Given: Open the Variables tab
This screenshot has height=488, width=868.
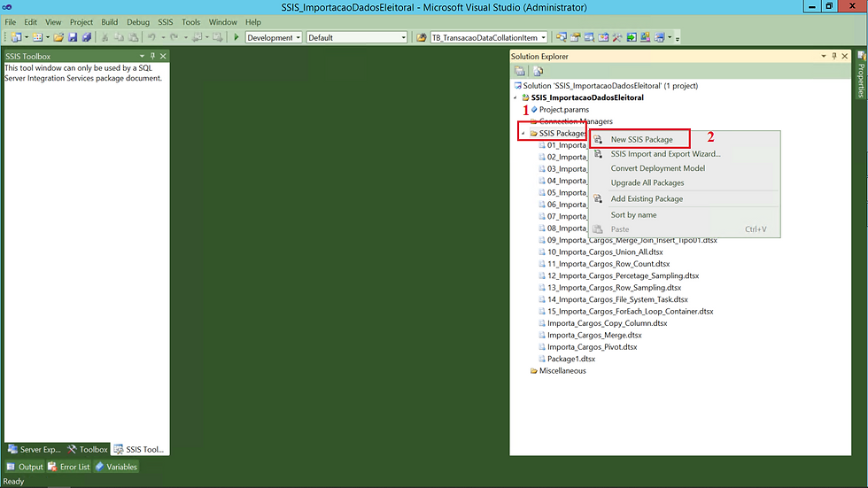Looking at the screenshot, I should [x=116, y=467].
